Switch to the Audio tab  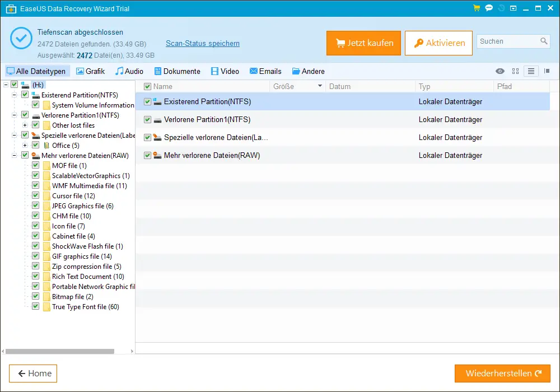pyautogui.click(x=129, y=71)
